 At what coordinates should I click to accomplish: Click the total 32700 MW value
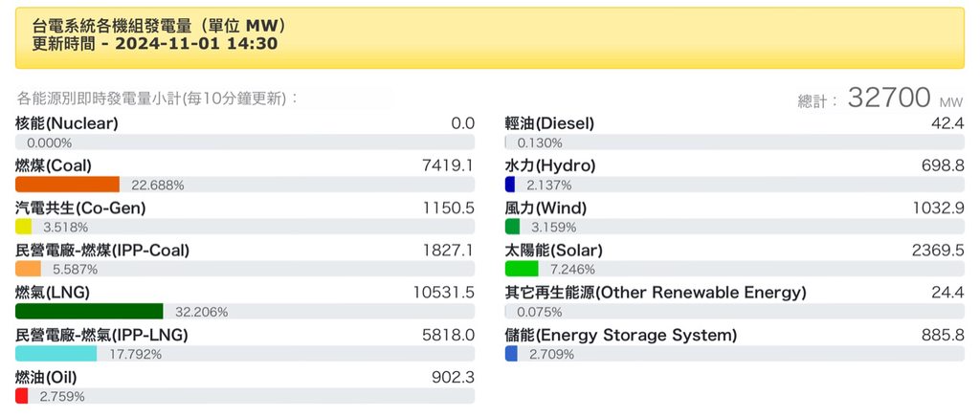pos(889,98)
